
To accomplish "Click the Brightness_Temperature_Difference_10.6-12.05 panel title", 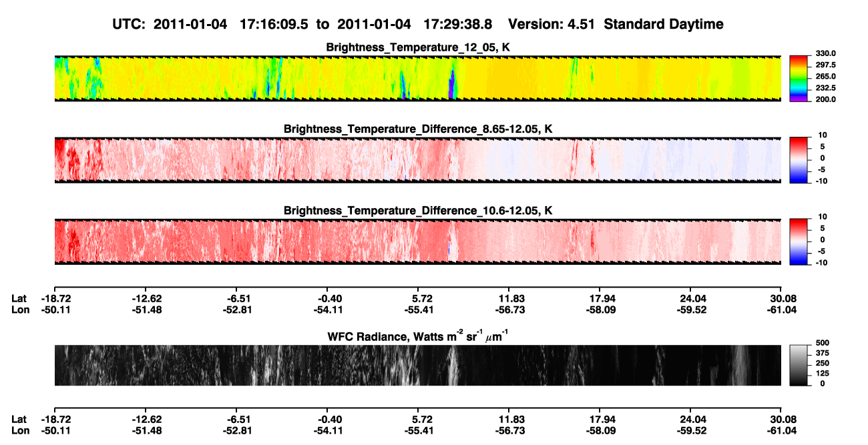I will 417,211.
